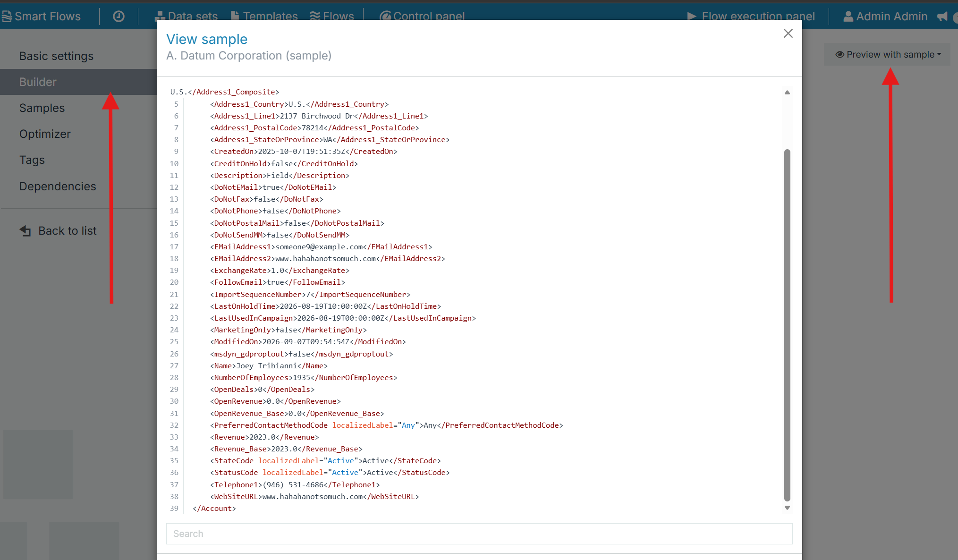This screenshot has width=958, height=560.
Task: Click the NumberOfEmployees 1935 line
Action: click(x=304, y=378)
